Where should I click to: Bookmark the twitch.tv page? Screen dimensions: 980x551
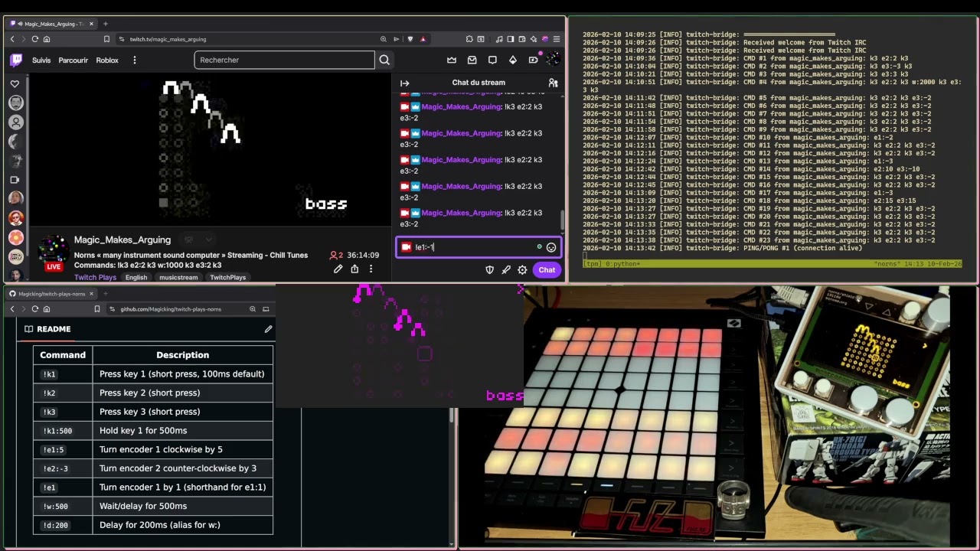106,39
